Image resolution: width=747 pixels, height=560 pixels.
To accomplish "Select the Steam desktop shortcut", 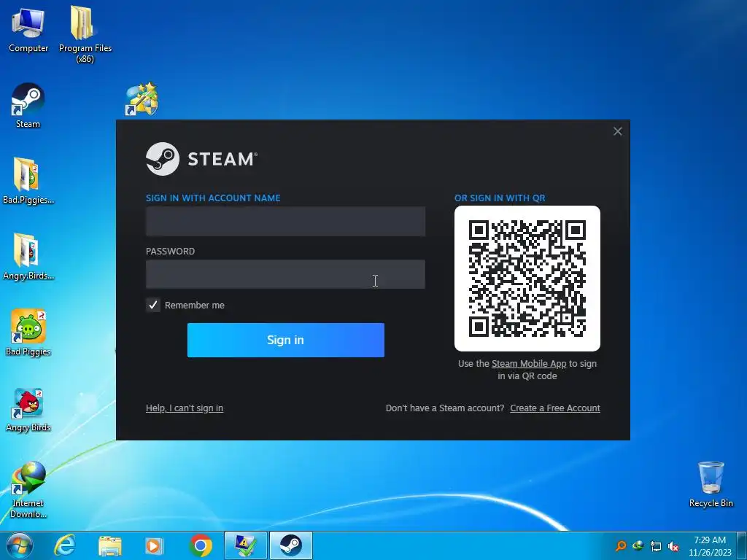I will 28,106.
